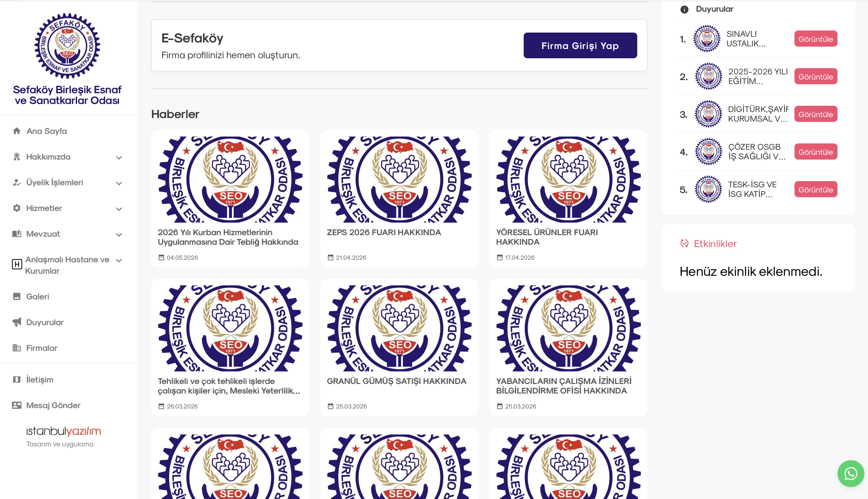868x499 pixels.
Task: Click Görüntüle for TESK-İSG announcement
Action: tap(816, 189)
